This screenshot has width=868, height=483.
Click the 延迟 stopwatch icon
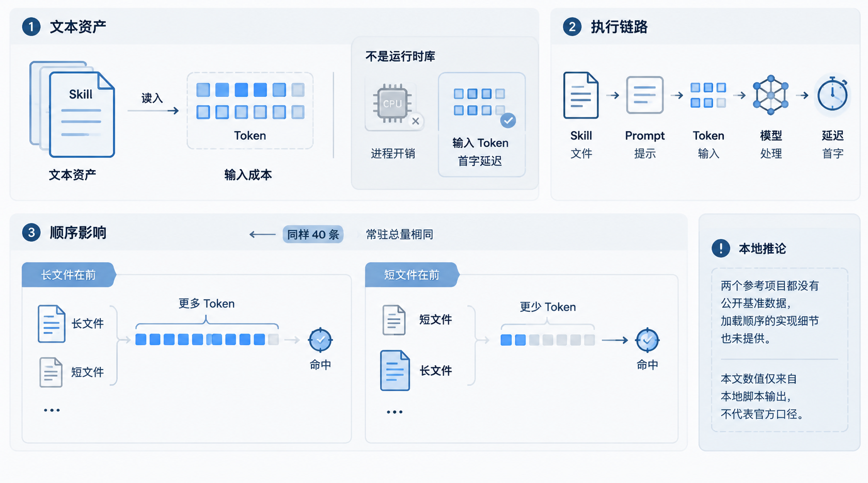tap(832, 94)
